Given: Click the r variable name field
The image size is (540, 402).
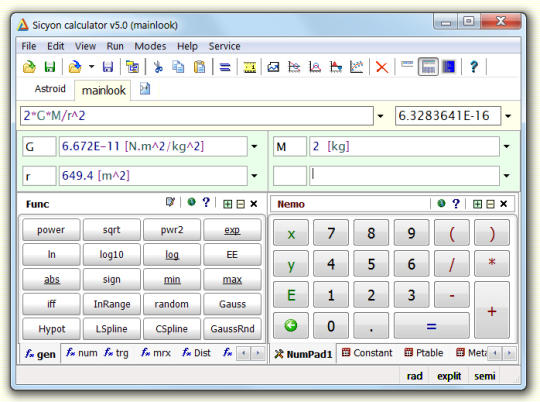Looking at the screenshot, I should (x=39, y=176).
